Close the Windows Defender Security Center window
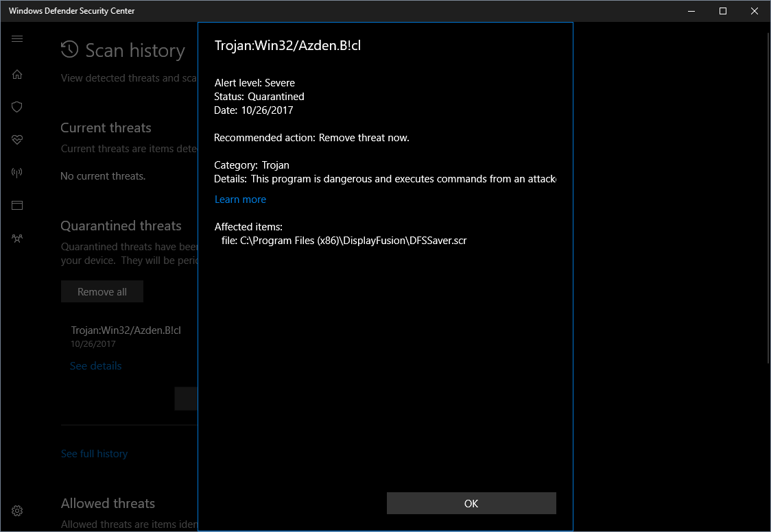 coord(754,11)
